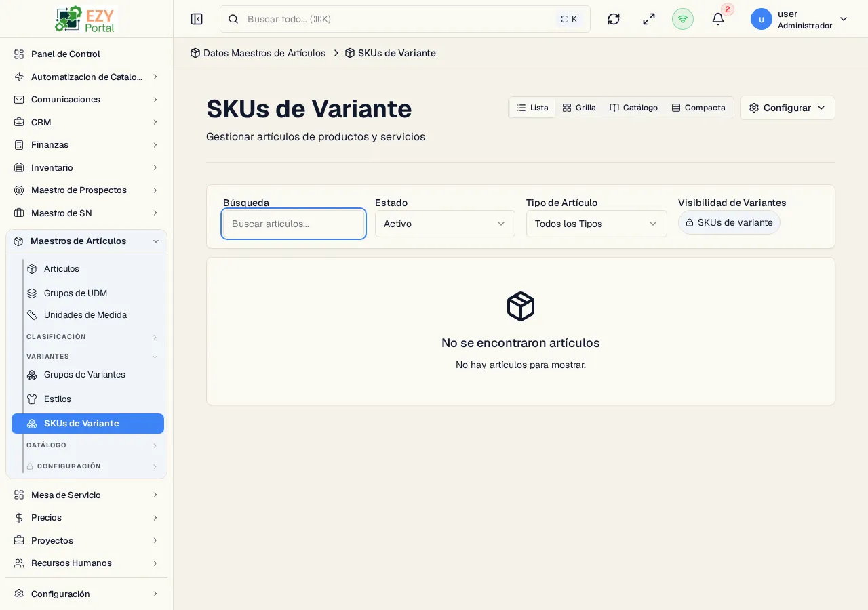The width and height of the screenshot is (868, 610).
Task: Click the green wifi connection status icon
Action: tap(683, 19)
